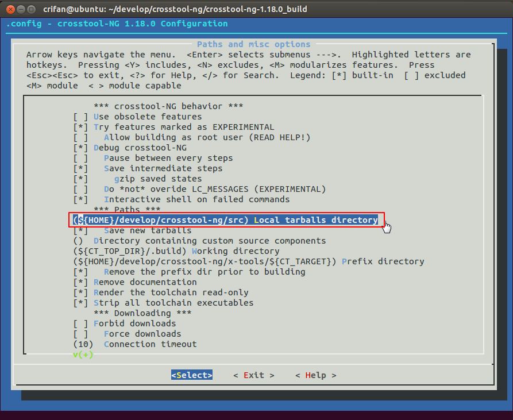The width and height of the screenshot is (513, 420).
Task: Click the < Help > button
Action: tap(316, 375)
